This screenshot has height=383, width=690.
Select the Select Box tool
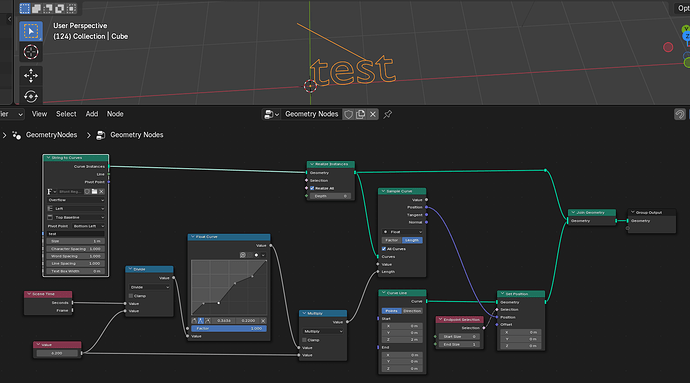[31, 31]
